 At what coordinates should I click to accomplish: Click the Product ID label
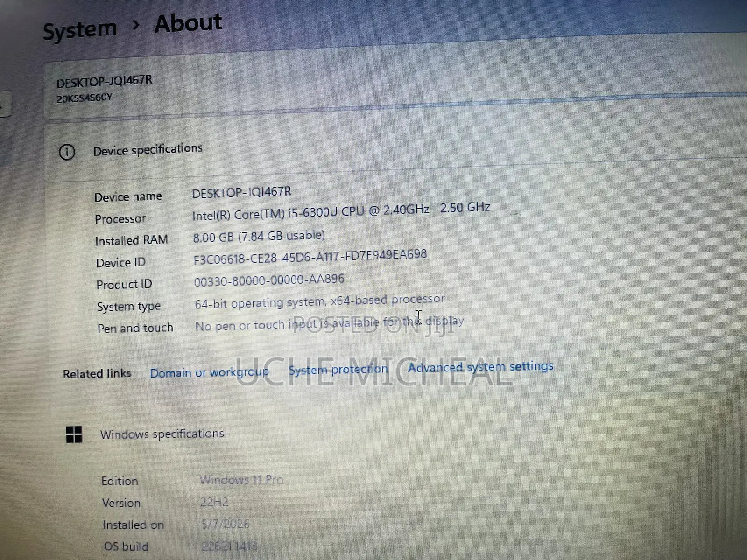coord(124,285)
